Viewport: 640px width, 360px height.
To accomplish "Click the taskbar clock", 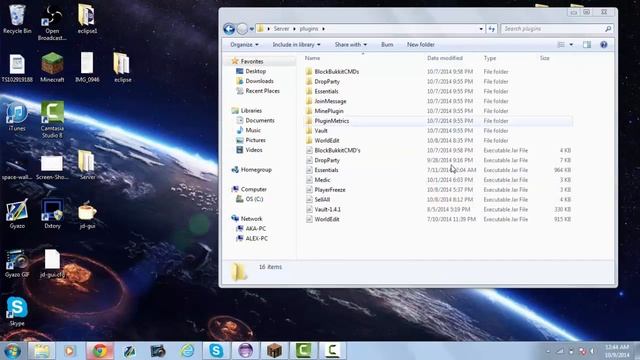I will point(616,351).
